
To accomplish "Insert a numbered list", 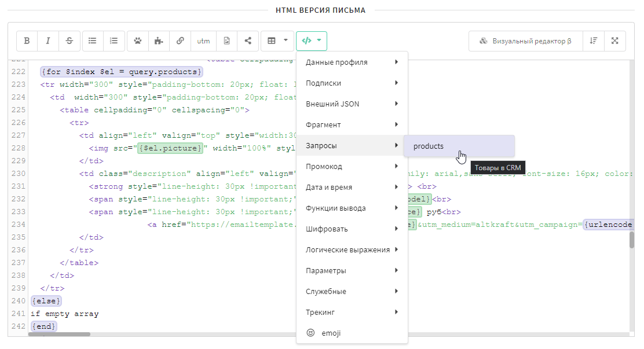I will (114, 41).
